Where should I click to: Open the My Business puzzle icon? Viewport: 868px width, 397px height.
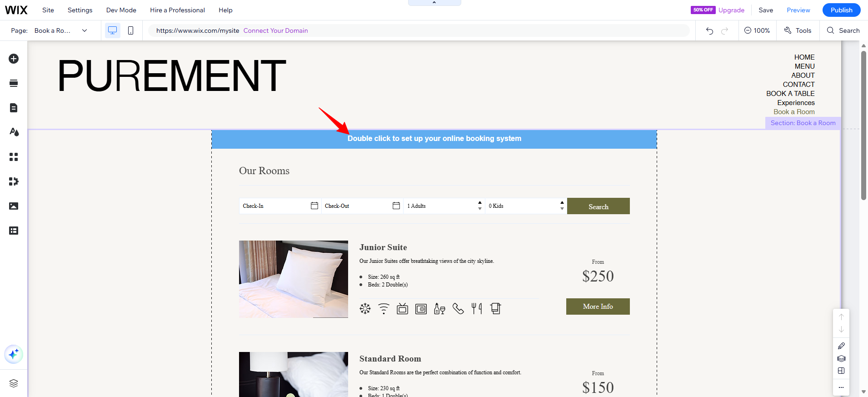(x=14, y=181)
